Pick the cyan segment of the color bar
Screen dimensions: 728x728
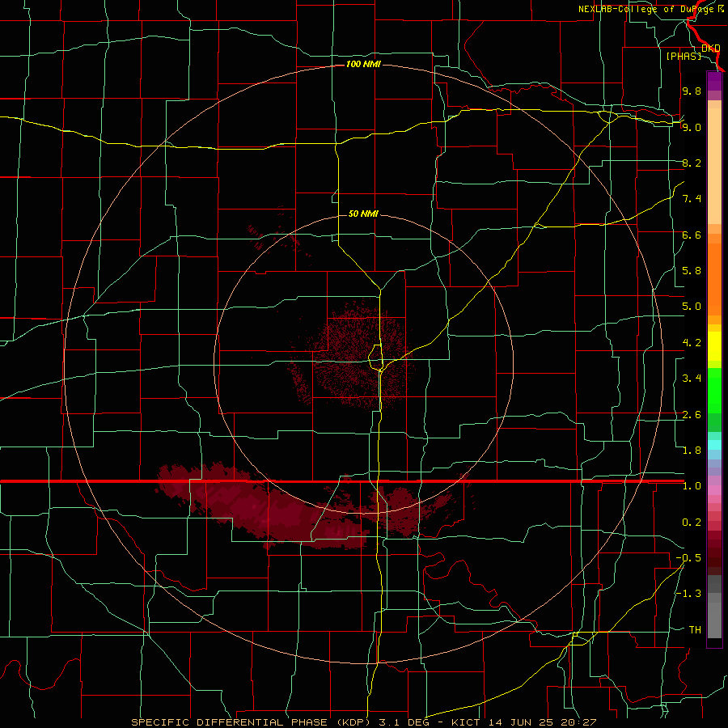(x=714, y=445)
